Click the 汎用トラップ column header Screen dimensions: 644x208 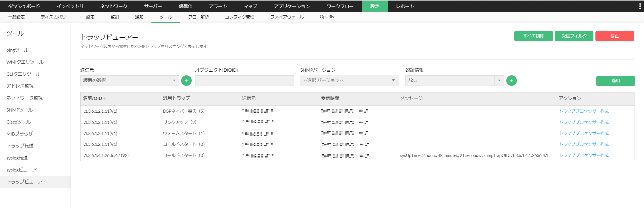[176, 98]
